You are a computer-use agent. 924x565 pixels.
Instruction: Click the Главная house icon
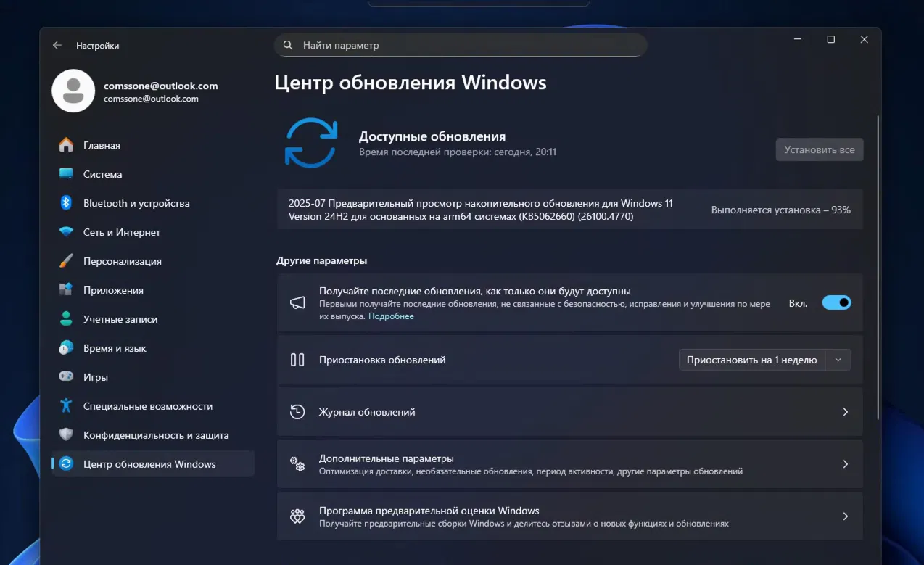(66, 145)
